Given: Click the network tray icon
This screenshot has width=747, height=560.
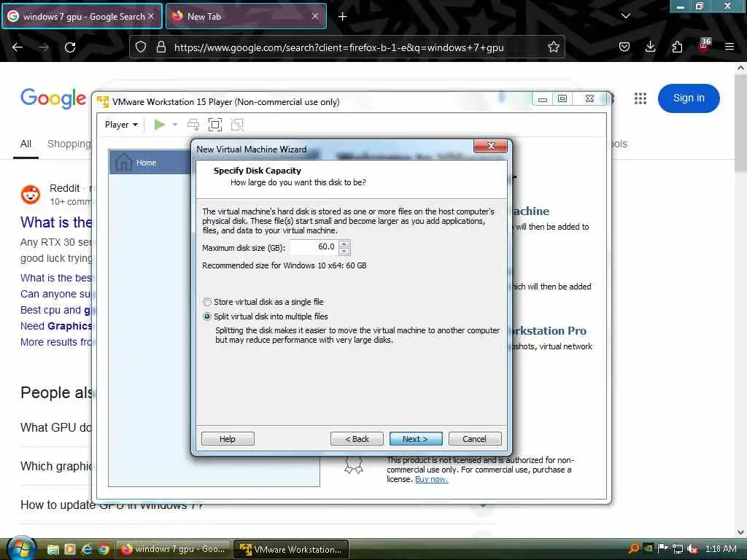Looking at the screenshot, I should tap(678, 548).
